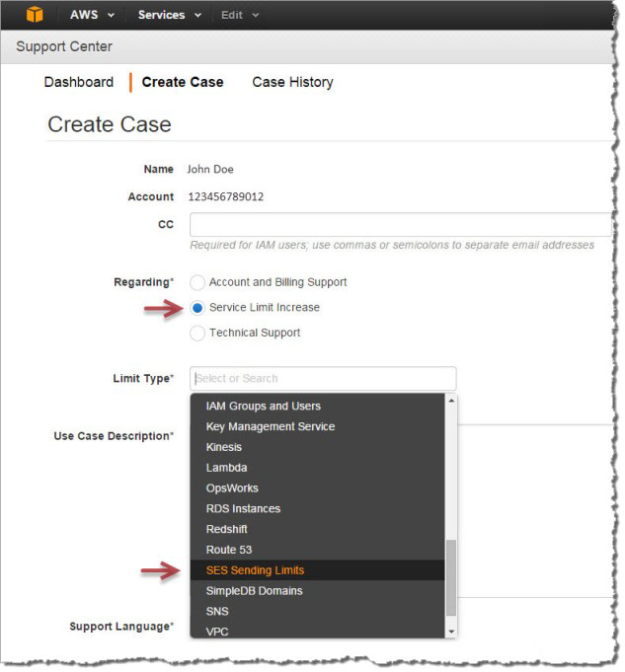Pick Lambda from the dropdown list
Screen dimensions: 625x672
317,468
